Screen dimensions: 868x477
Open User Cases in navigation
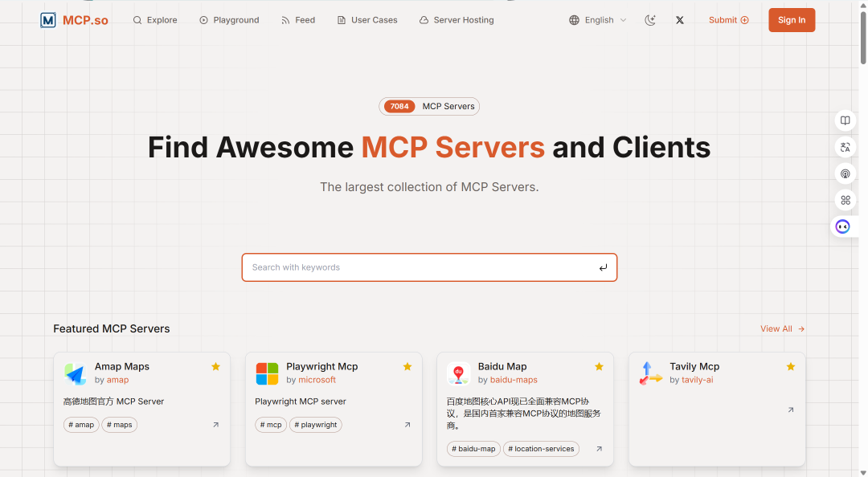367,20
